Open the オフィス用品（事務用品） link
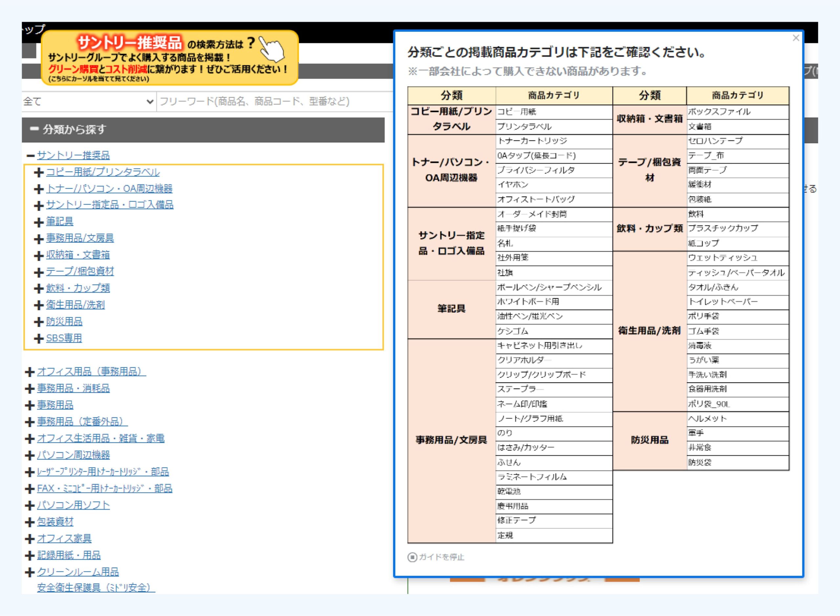 coord(92,371)
